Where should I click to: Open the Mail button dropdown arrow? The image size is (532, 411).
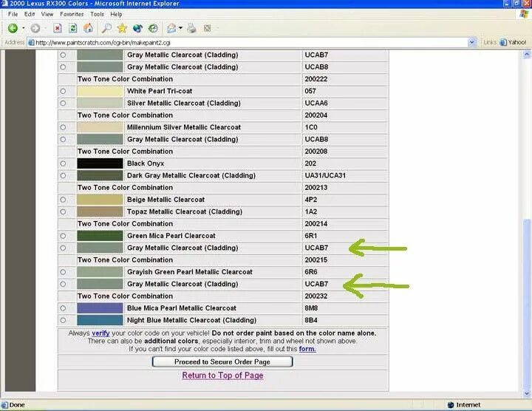click(180, 28)
